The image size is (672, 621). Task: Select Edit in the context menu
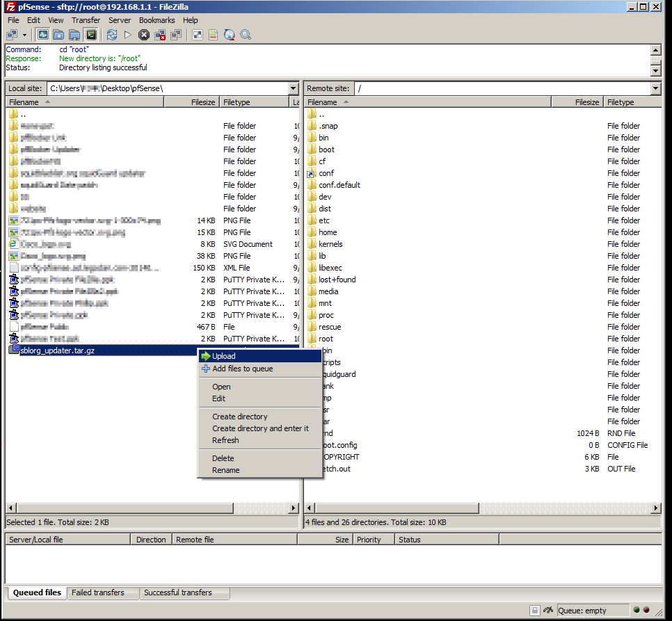(260, 398)
